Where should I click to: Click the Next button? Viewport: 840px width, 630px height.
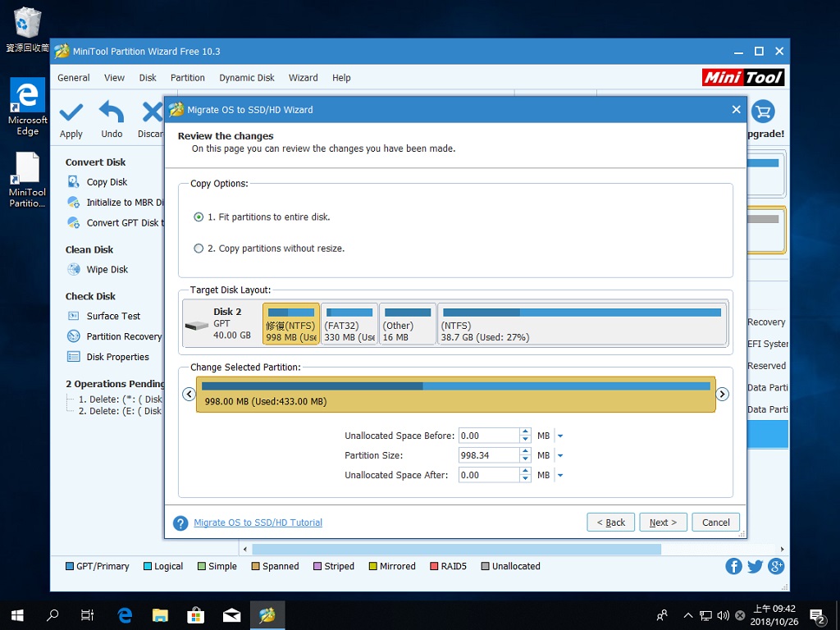click(663, 523)
